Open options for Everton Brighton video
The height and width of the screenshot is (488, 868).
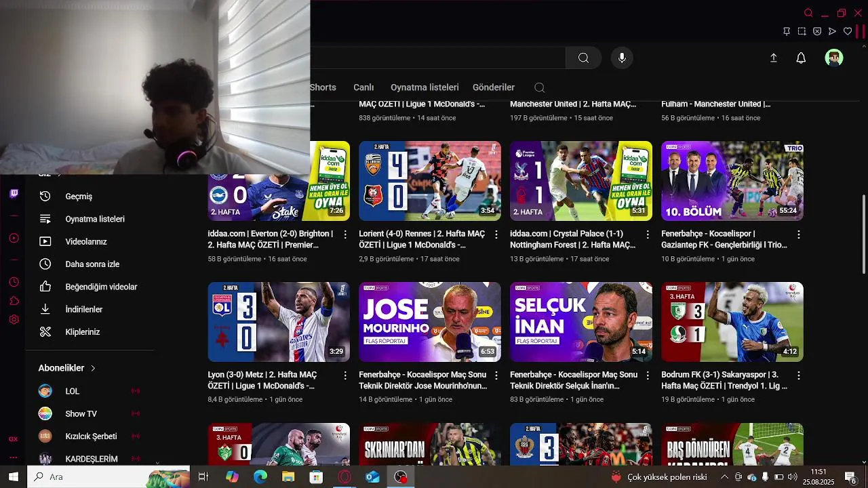(344, 235)
